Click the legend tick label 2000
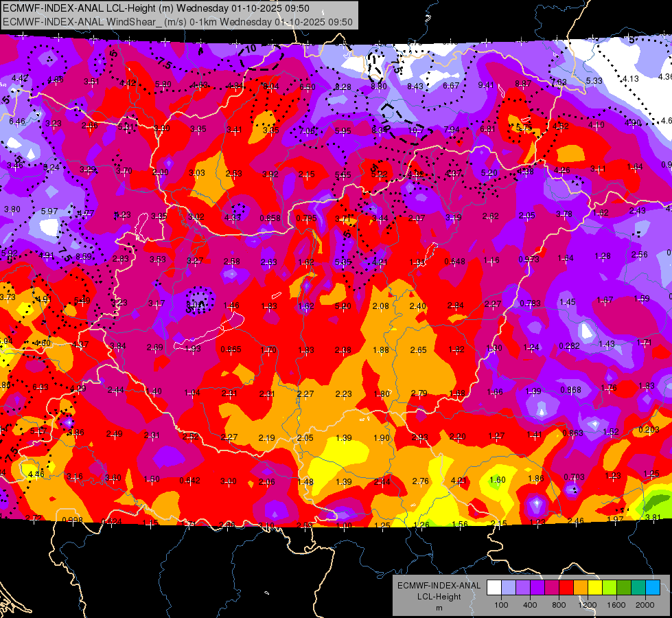 click(x=645, y=605)
